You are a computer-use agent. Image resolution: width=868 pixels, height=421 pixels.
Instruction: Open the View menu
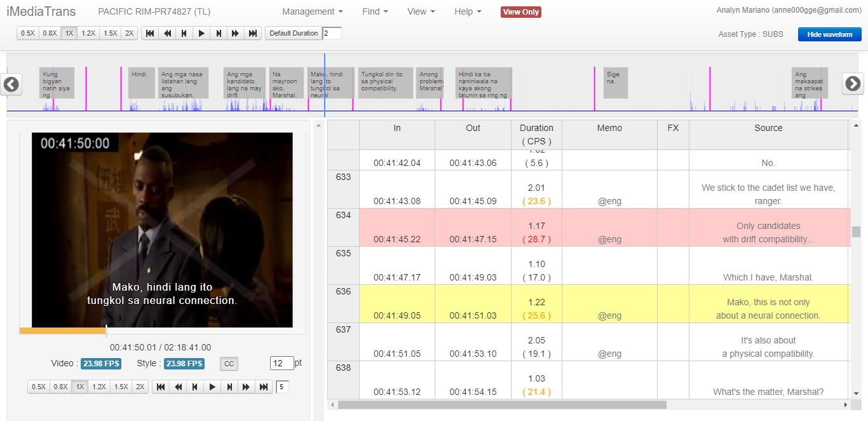[x=421, y=11]
